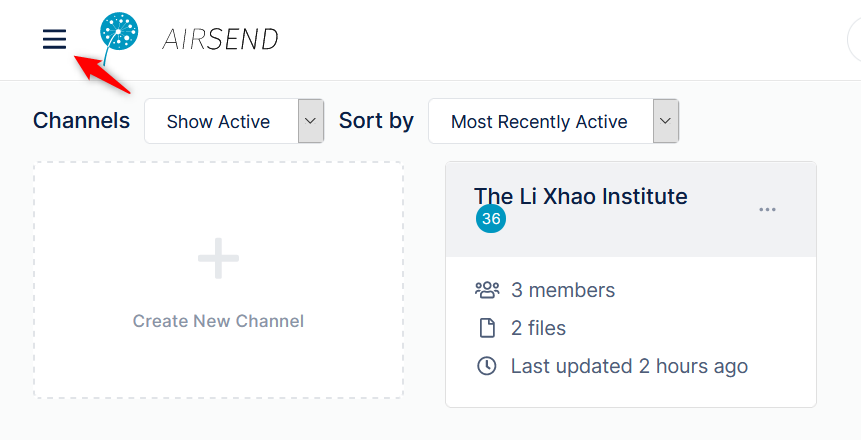Viewport: 861px width, 440px height.
Task: Open The Li Xhao Institute channel
Action: (x=581, y=197)
